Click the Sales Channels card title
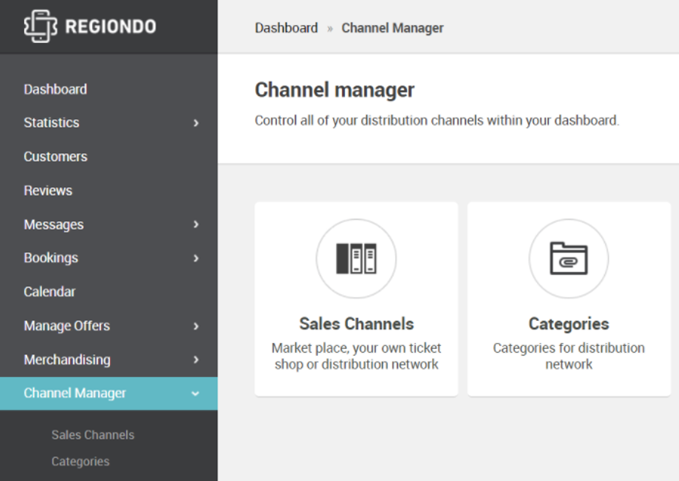 (x=356, y=324)
